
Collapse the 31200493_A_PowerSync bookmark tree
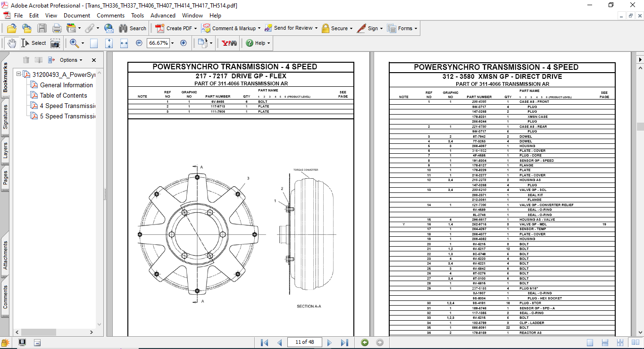19,75
